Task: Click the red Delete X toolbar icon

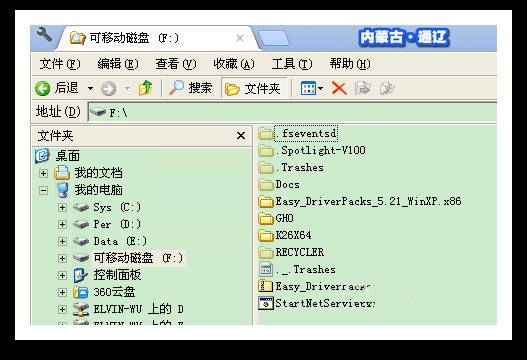Action: click(x=339, y=89)
